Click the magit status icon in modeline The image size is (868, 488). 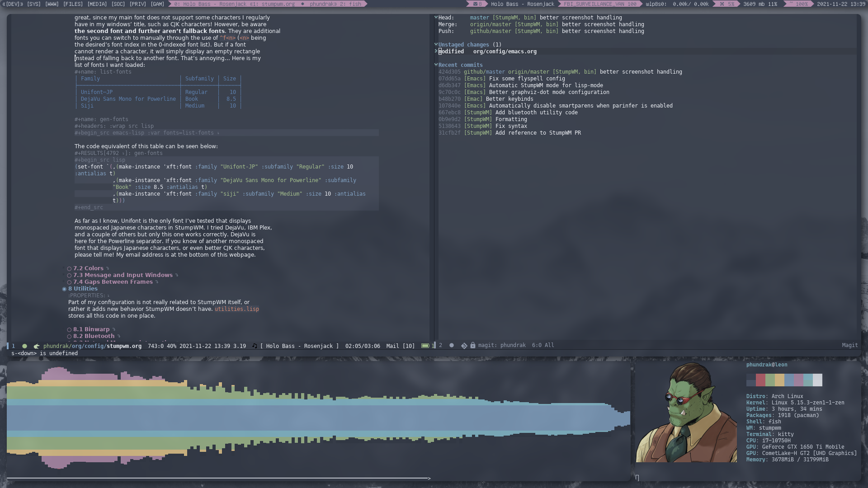(463, 345)
